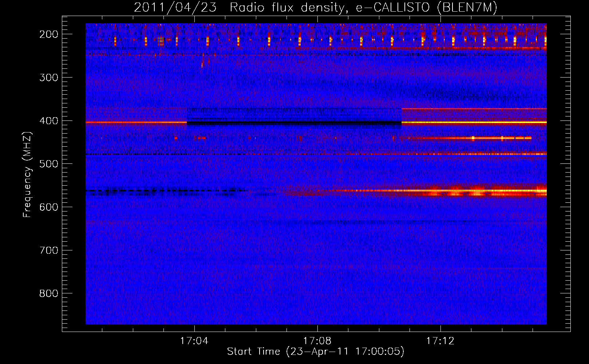Click the 'Start Time (23-Apr-11 17:00:05)' label
Image resolution: width=589 pixels, height=364 pixels.
pyautogui.click(x=316, y=352)
